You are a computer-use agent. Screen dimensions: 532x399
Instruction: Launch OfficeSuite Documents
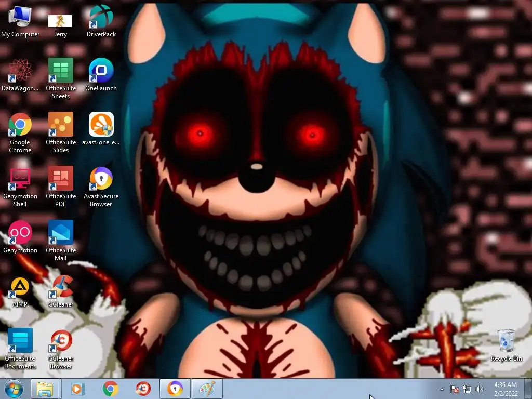click(x=20, y=349)
